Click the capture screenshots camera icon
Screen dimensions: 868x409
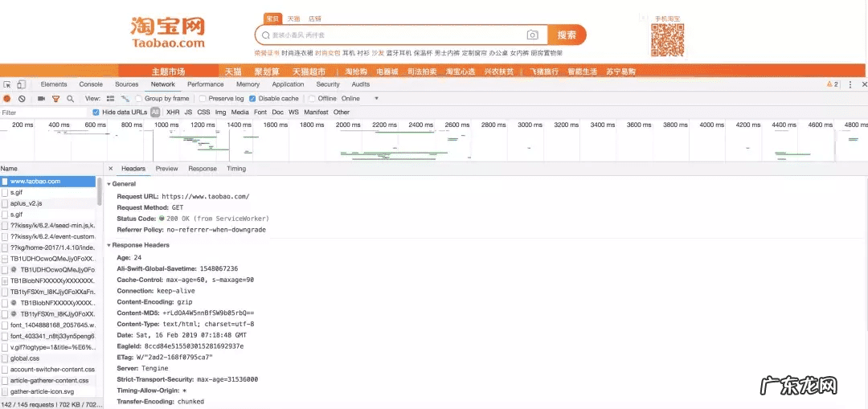pos(41,99)
